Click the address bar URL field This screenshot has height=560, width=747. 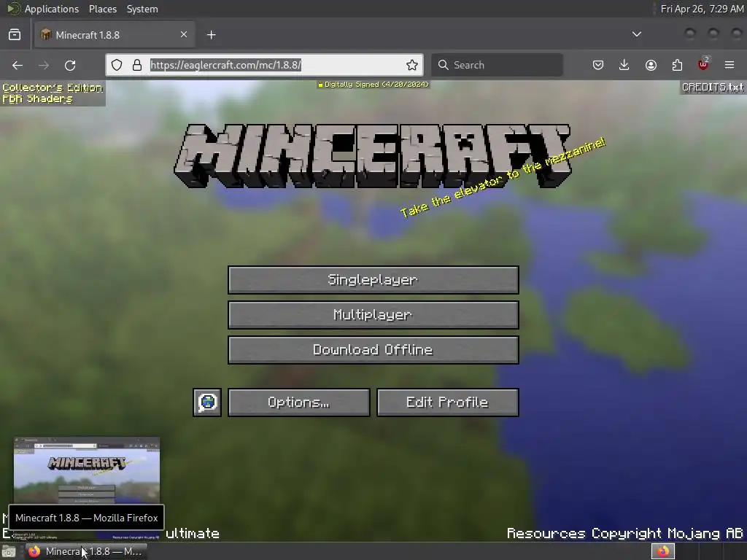click(x=264, y=65)
